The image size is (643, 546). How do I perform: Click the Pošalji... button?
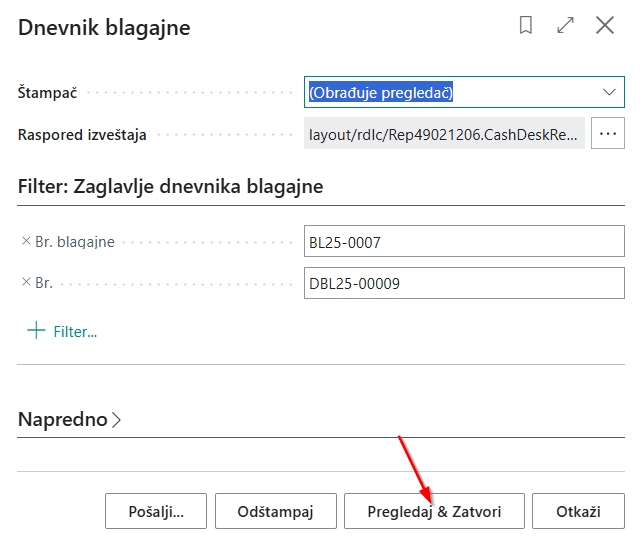156,511
